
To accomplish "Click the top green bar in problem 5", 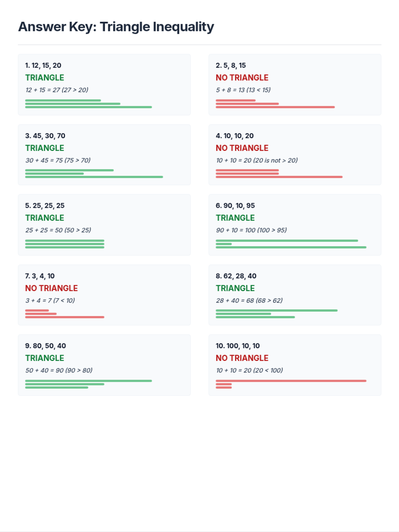I will click(x=65, y=240).
